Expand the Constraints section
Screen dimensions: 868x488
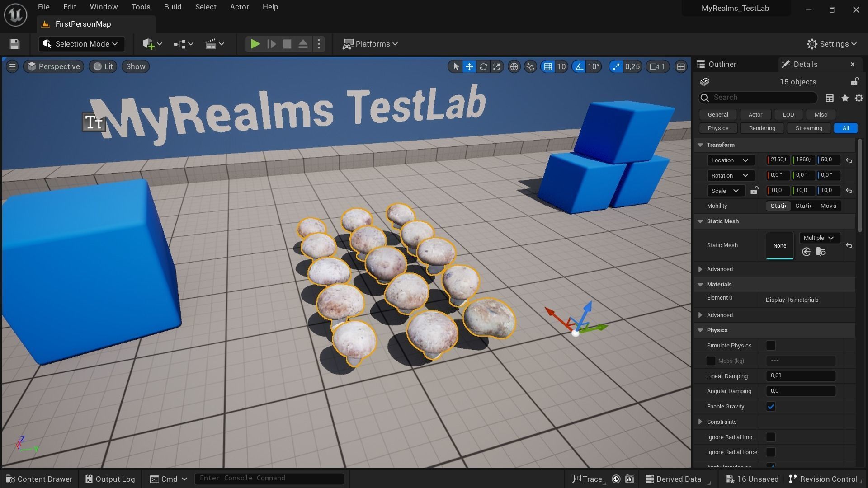point(700,422)
